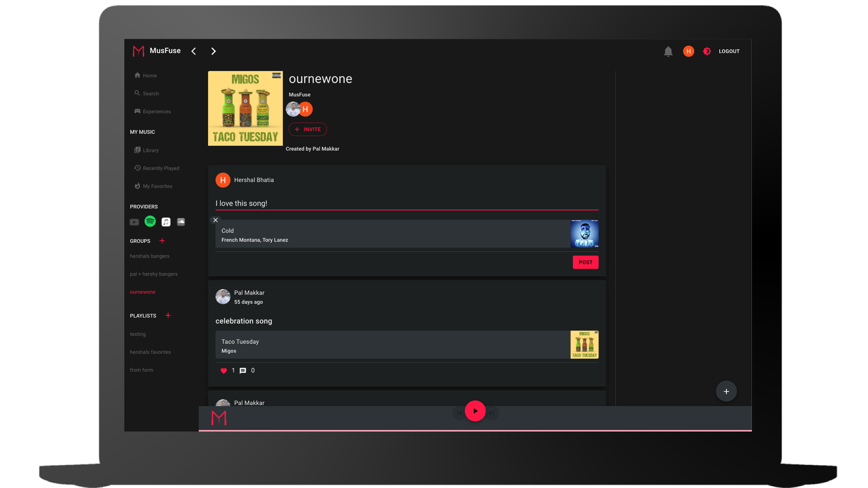The width and height of the screenshot is (868, 488).
Task: Navigate forward with right chevron
Action: [x=213, y=52]
